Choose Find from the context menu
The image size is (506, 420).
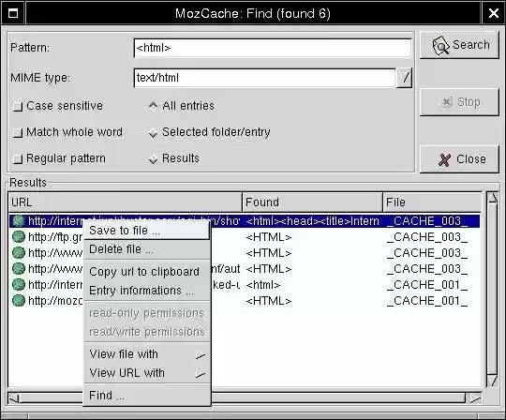(x=147, y=396)
